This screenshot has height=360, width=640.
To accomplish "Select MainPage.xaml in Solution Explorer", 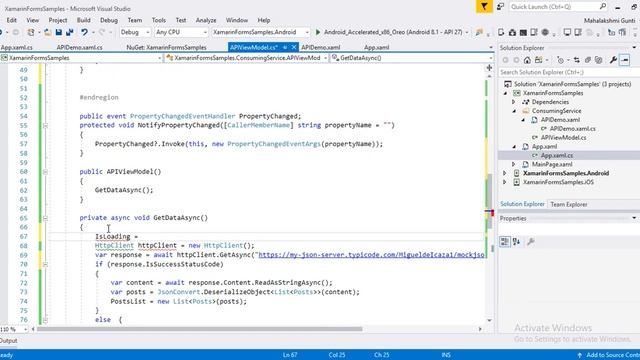I will pos(552,164).
